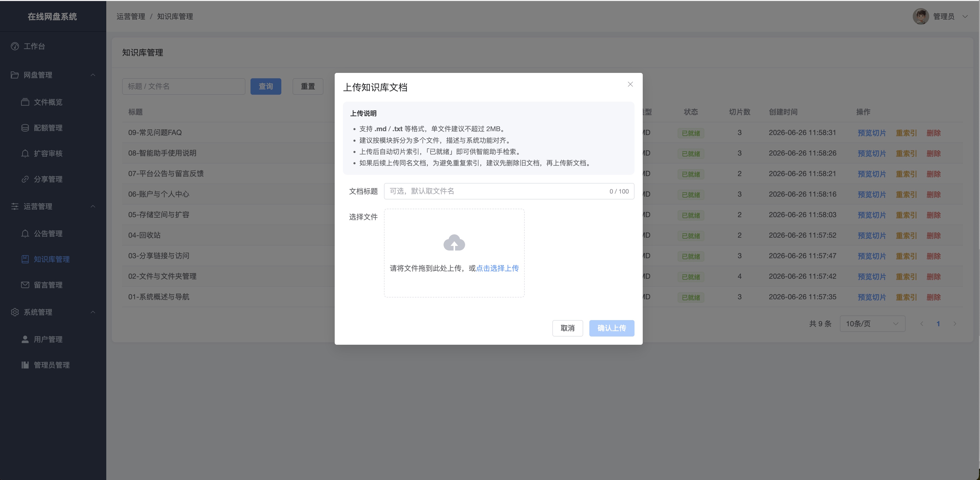Click the 共 9 条 total count text
Viewport: 980px width, 480px height.
[x=820, y=324]
